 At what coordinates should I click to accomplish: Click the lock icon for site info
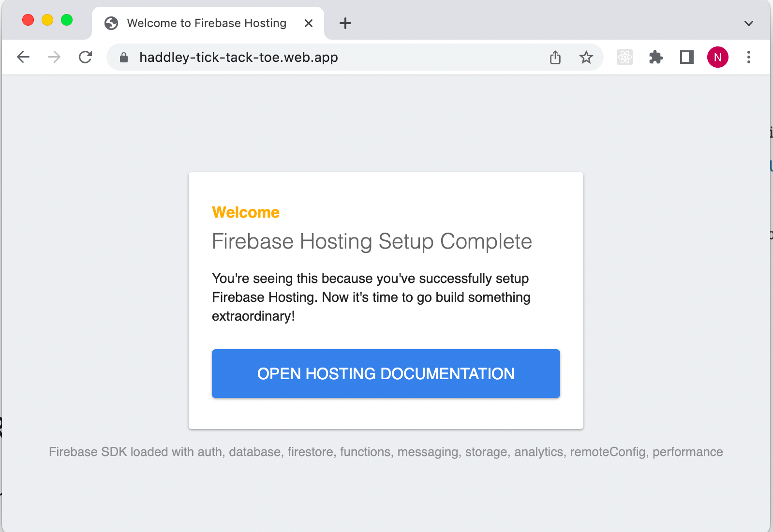pos(124,58)
